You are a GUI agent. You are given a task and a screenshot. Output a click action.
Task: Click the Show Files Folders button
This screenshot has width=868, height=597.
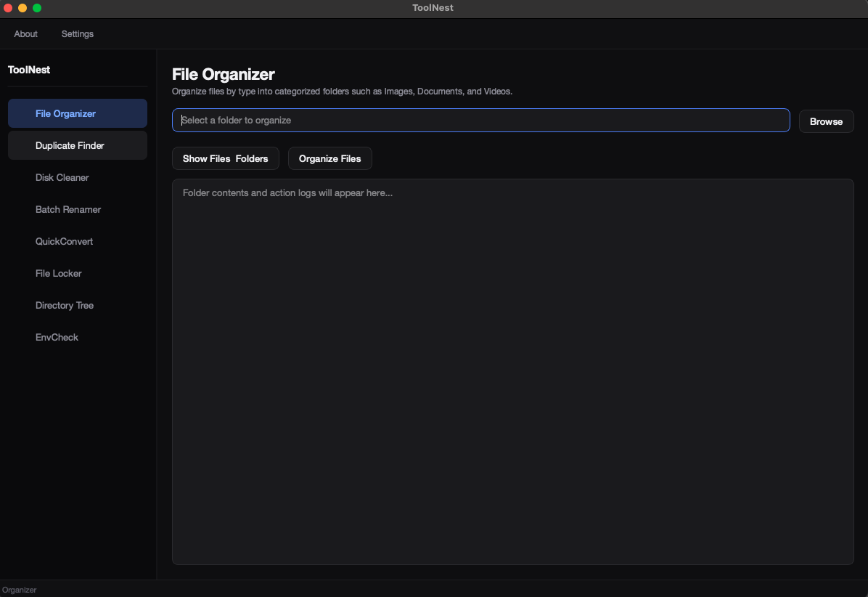click(225, 158)
